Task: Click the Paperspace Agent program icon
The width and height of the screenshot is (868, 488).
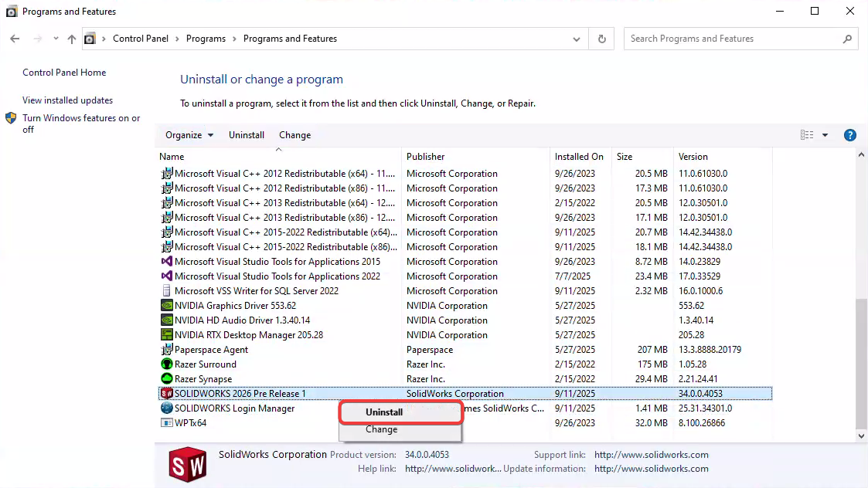Action: (166, 349)
